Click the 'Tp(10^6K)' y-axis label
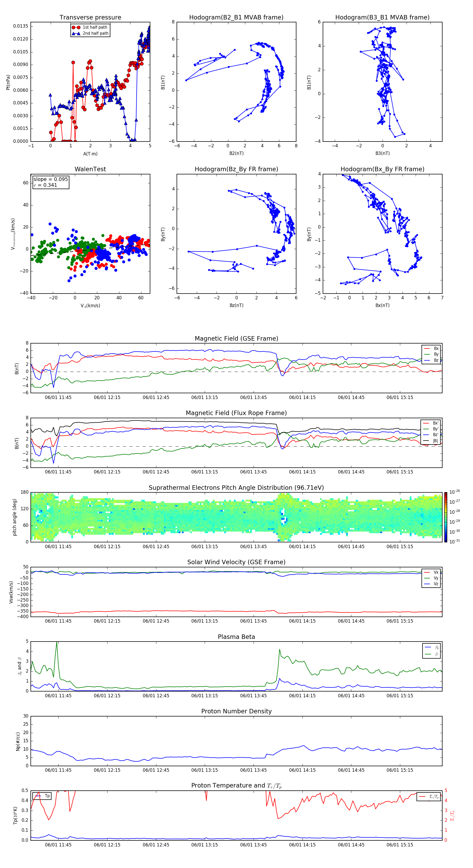 15,815
